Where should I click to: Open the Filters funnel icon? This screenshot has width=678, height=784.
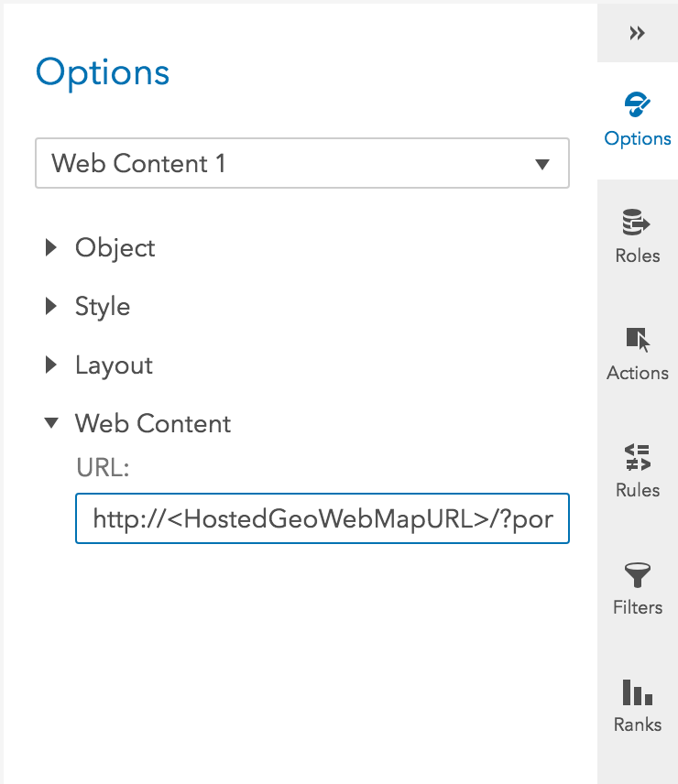pos(637,574)
